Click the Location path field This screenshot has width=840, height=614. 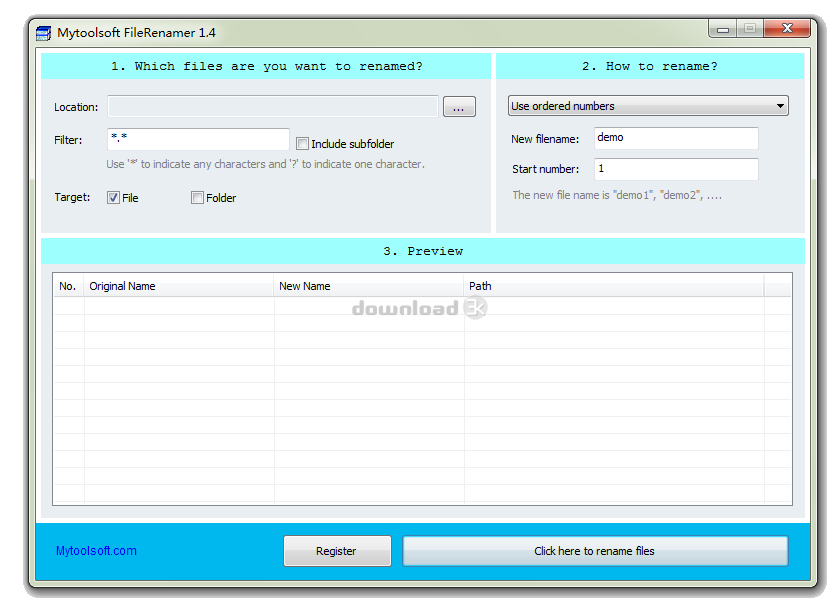pyautogui.click(x=273, y=107)
